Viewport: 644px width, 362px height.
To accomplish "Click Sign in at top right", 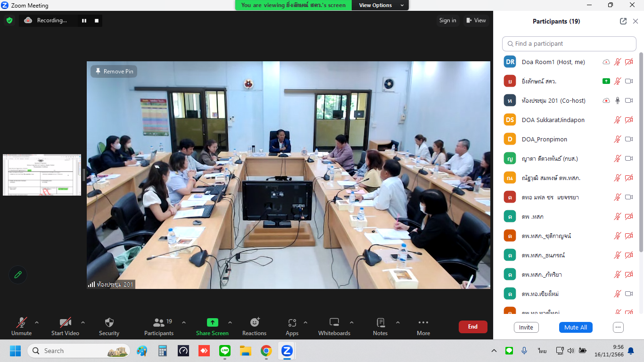I will coord(447,20).
